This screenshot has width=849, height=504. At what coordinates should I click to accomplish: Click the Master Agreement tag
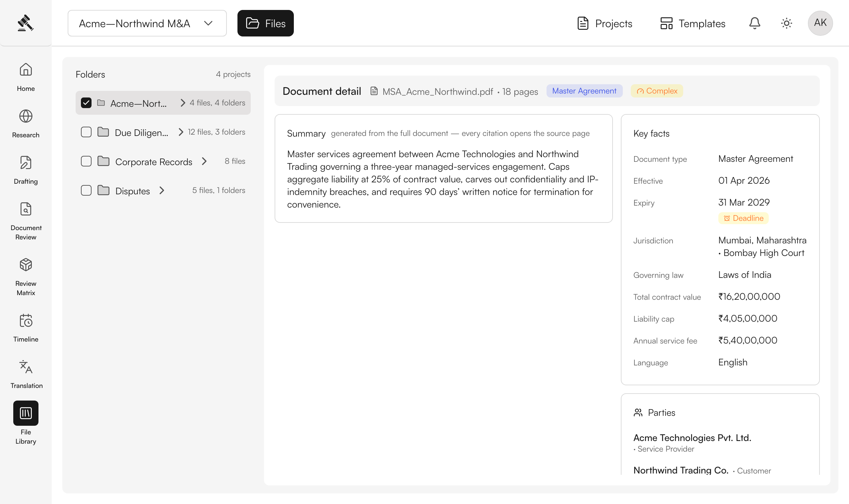coord(584,91)
